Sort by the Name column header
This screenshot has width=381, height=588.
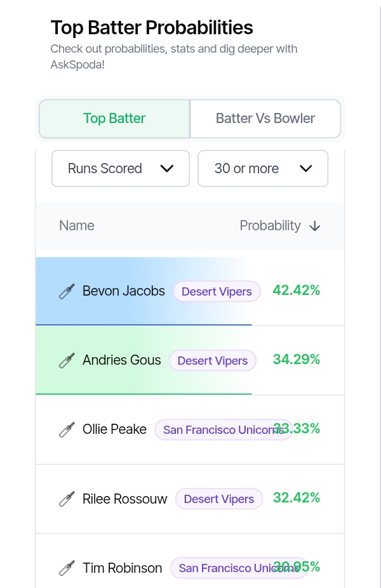77,226
